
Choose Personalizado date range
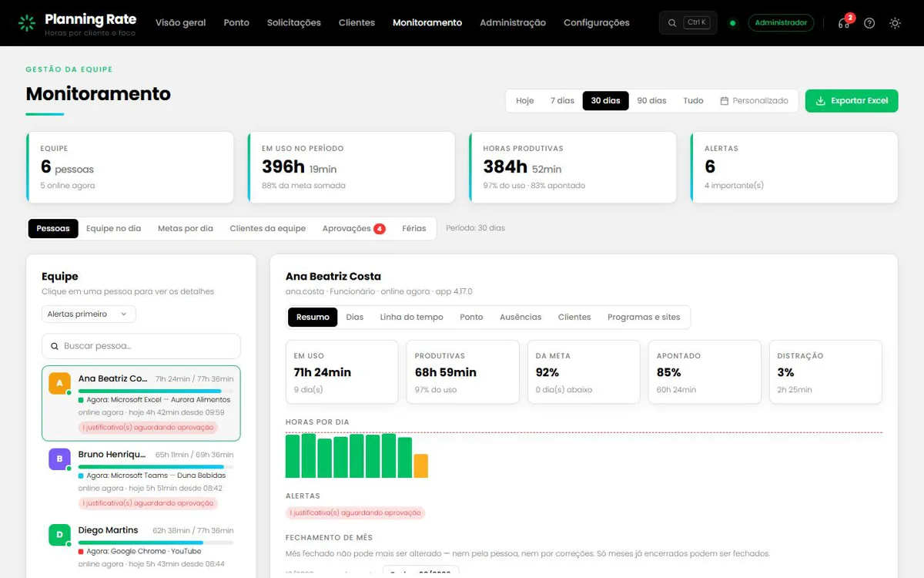(755, 101)
